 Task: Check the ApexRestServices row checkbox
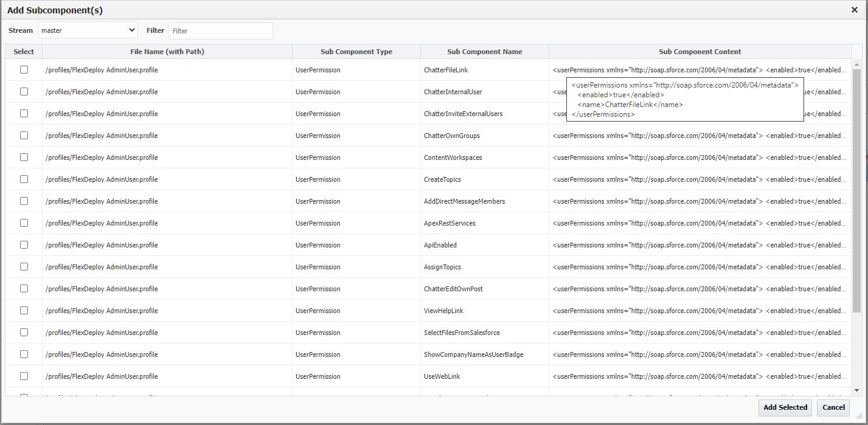point(24,223)
